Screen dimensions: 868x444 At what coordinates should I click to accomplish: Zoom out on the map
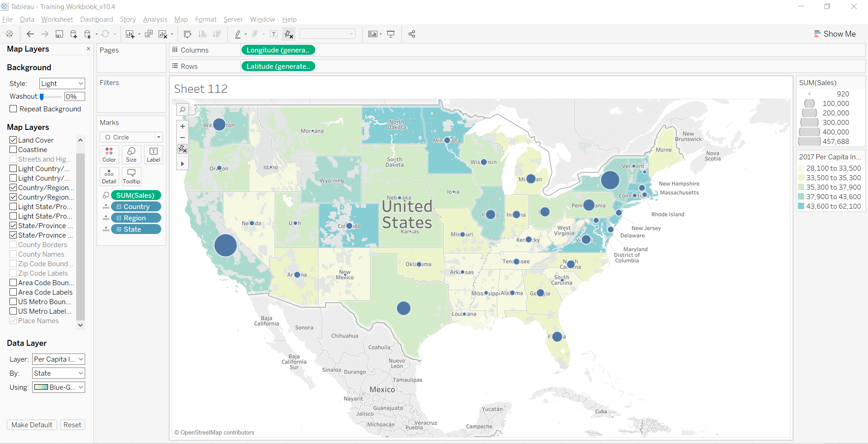coord(183,138)
